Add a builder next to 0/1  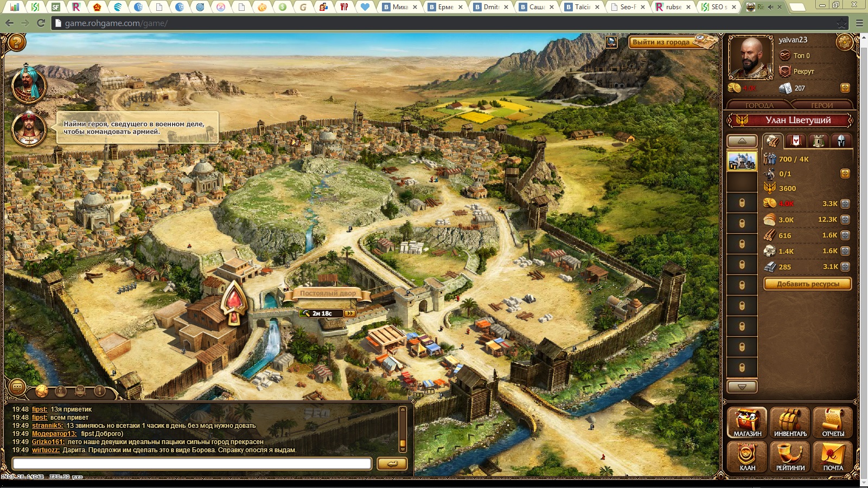click(845, 174)
